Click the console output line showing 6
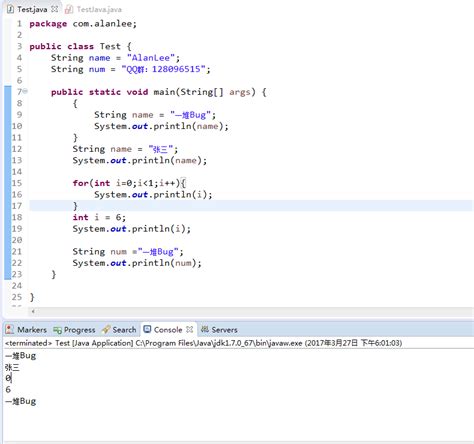This screenshot has width=474, height=444. click(8, 389)
